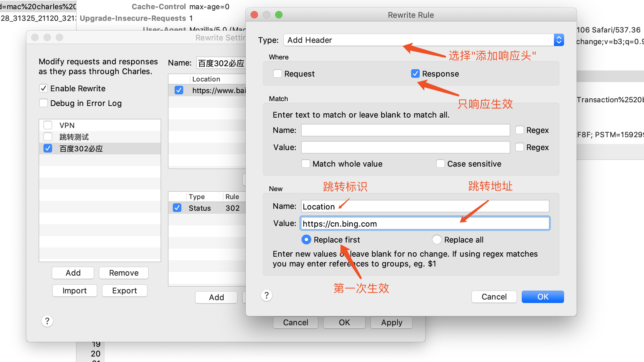Screen dimensions: 644x362
Task: Select the VPN row in sets list
Action: [100, 125]
